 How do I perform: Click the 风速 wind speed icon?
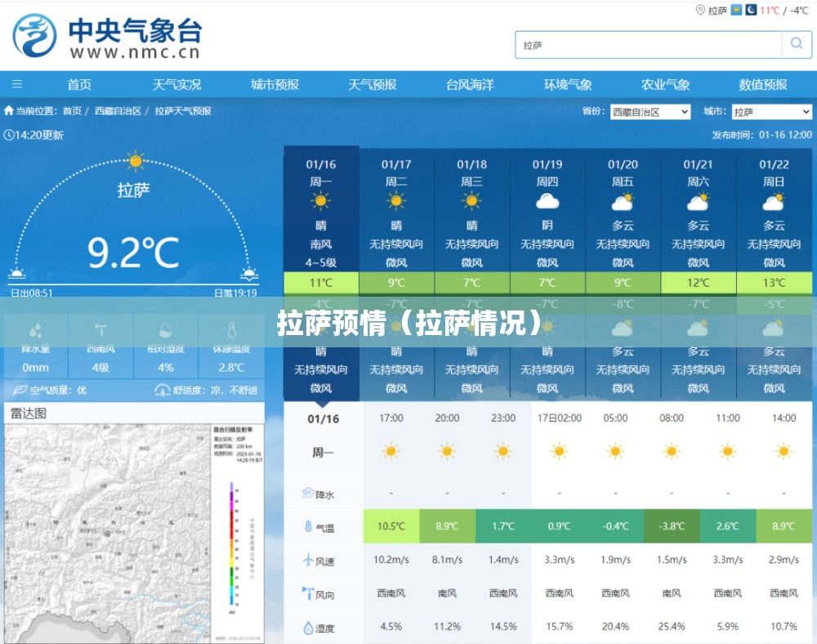308,561
